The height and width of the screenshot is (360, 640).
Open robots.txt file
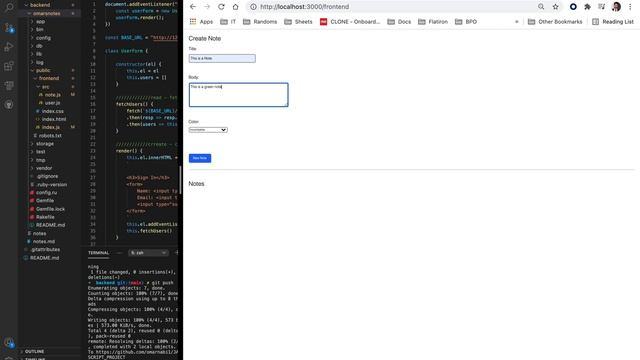(x=47, y=136)
